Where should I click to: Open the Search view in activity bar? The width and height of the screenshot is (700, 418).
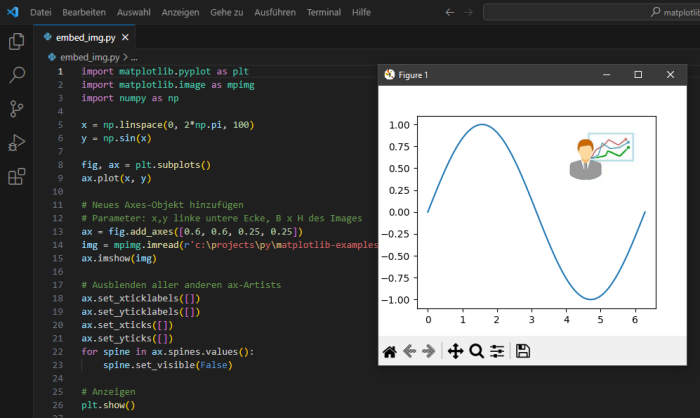point(16,76)
